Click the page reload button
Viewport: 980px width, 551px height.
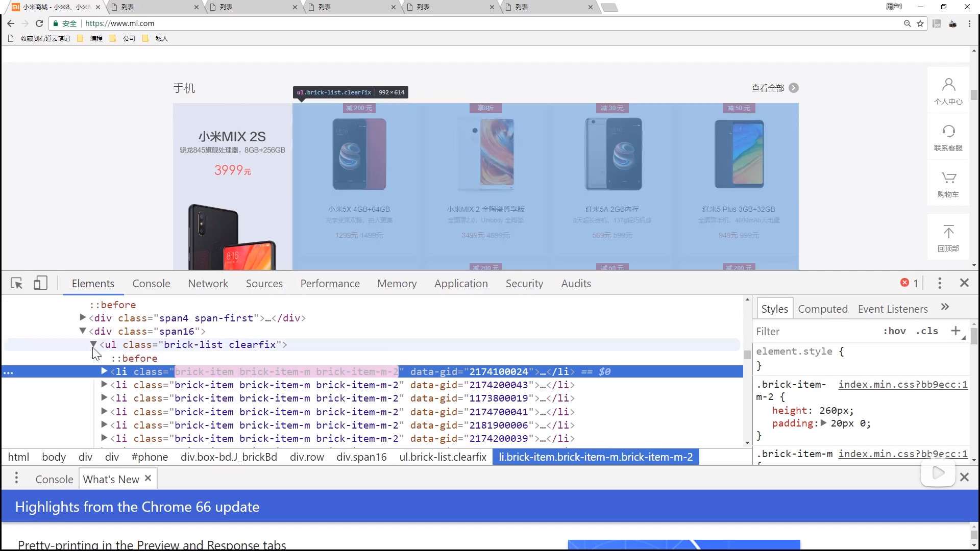[x=39, y=23]
